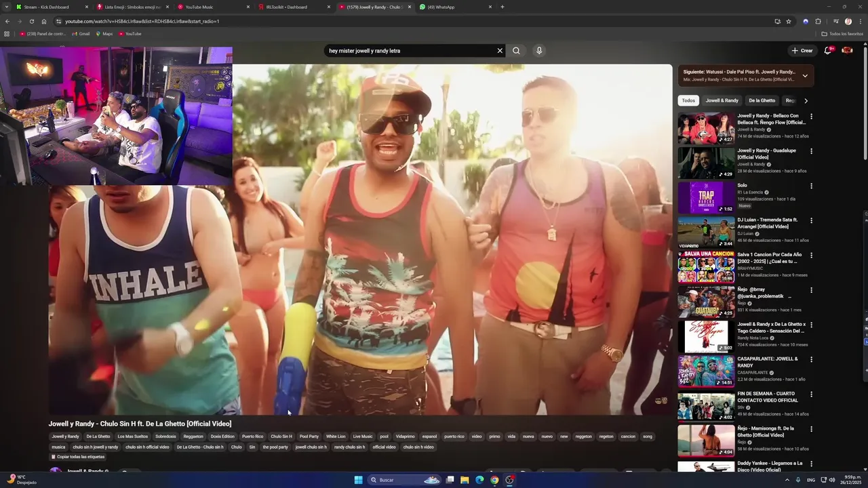The height and width of the screenshot is (488, 868).
Task: Open Bellaco Con Bellaca video thumbnail
Action: (x=706, y=128)
